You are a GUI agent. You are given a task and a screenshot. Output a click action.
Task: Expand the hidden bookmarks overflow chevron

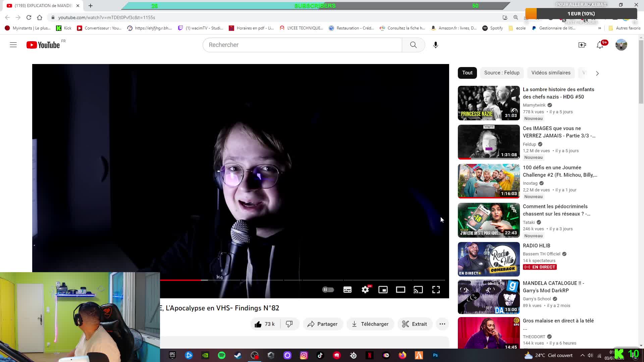(x=599, y=28)
